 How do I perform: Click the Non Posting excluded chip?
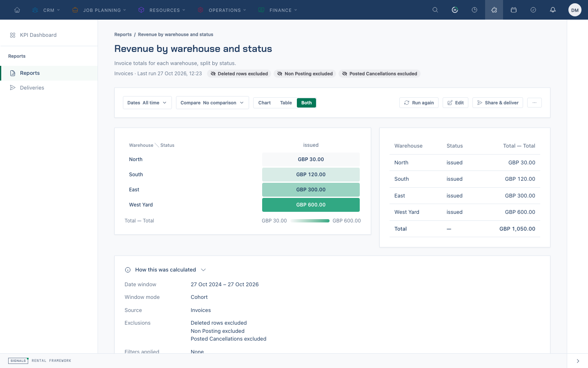(x=305, y=74)
